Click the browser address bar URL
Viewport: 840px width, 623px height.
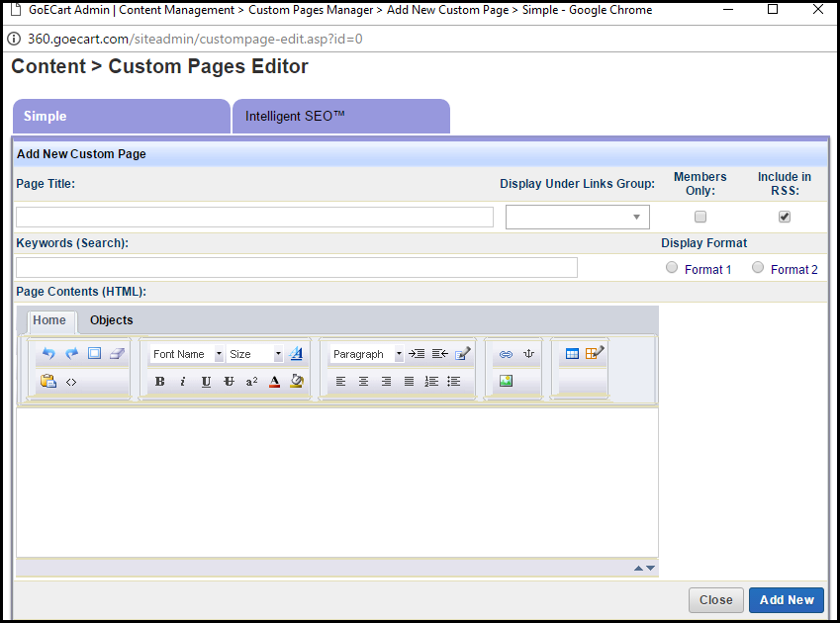[x=195, y=39]
